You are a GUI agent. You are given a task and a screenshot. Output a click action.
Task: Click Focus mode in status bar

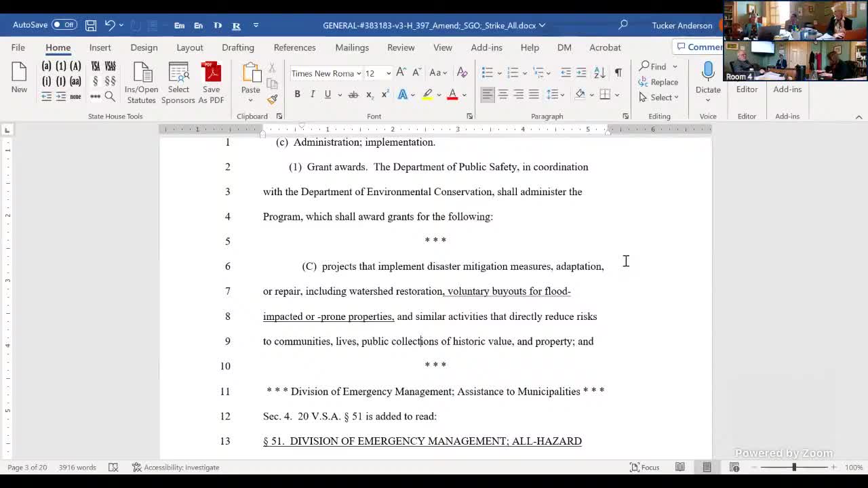point(644,467)
